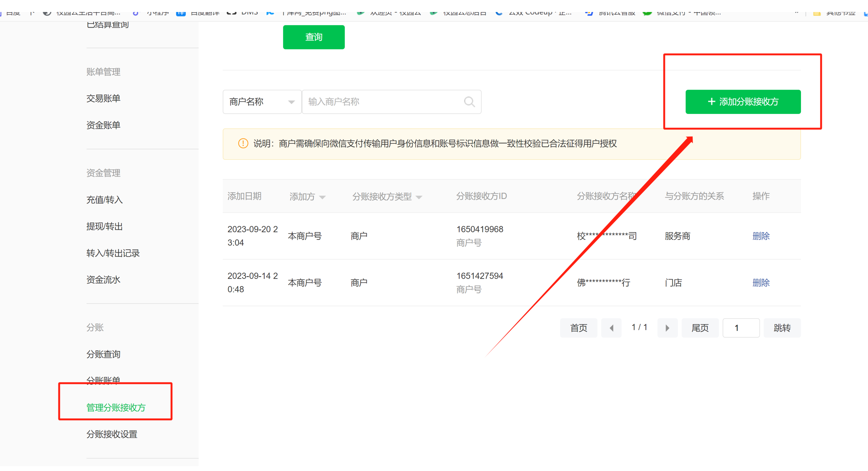This screenshot has height=471, width=868.
Task: Click the previous page arrow
Action: [611, 328]
